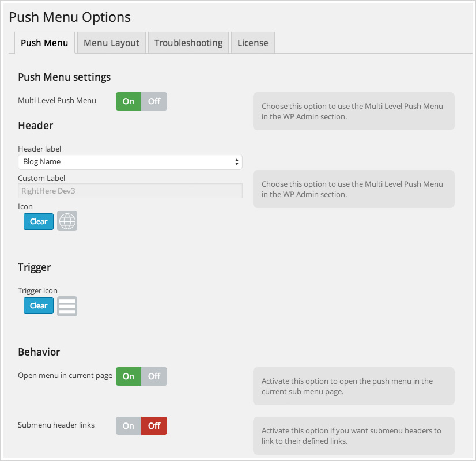Click the red Off for Submenu header links
Screen dimensions: 476x461
click(154, 426)
